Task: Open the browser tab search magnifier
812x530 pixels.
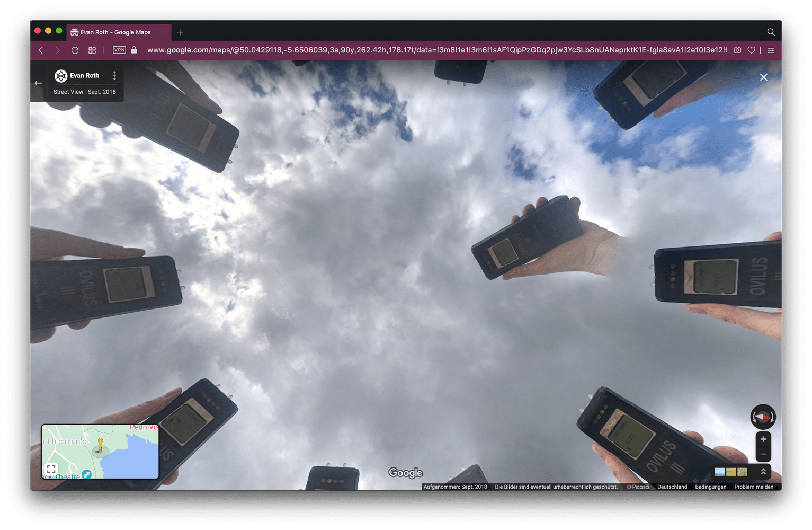Action: 771,32
